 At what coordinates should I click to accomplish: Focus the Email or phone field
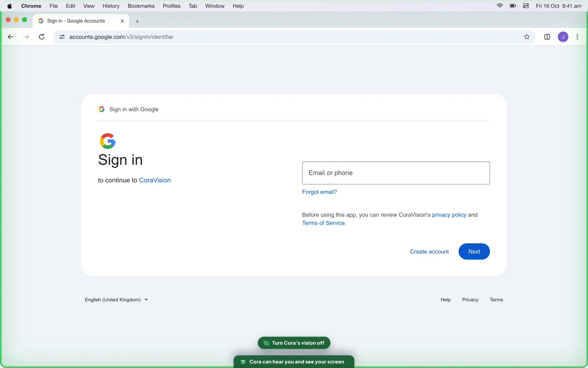click(x=396, y=173)
